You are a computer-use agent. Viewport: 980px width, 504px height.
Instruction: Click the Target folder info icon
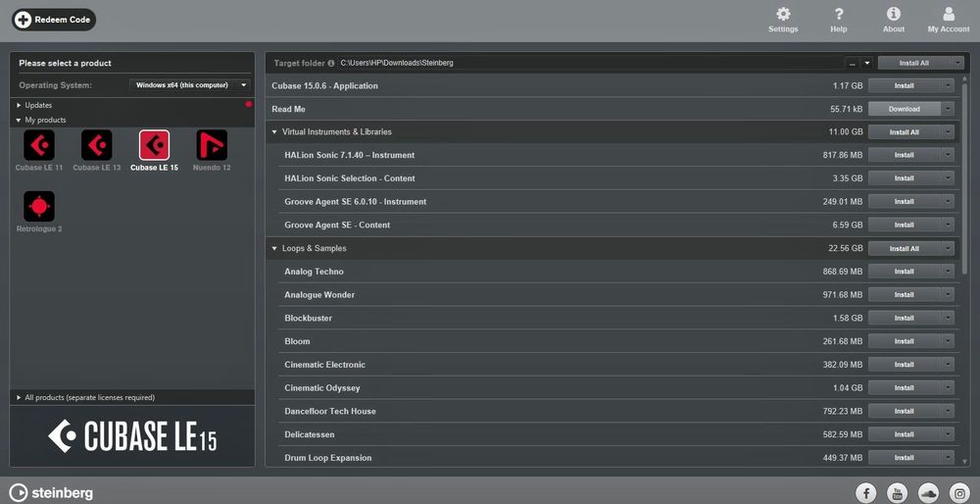click(331, 63)
